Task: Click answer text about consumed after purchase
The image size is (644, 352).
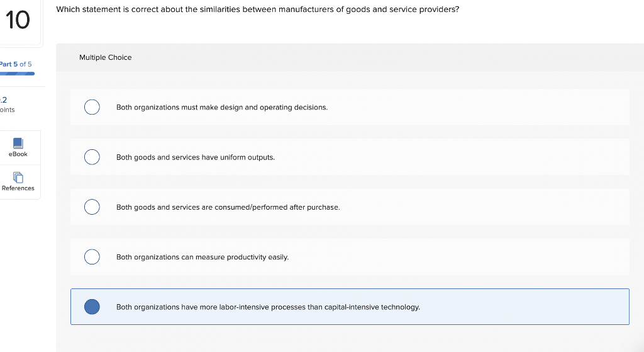Action: tap(228, 207)
